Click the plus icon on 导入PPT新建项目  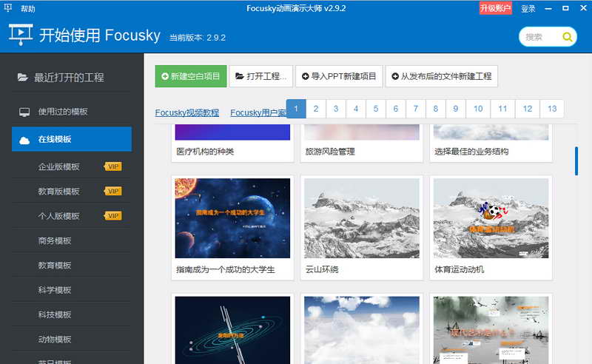pos(306,76)
